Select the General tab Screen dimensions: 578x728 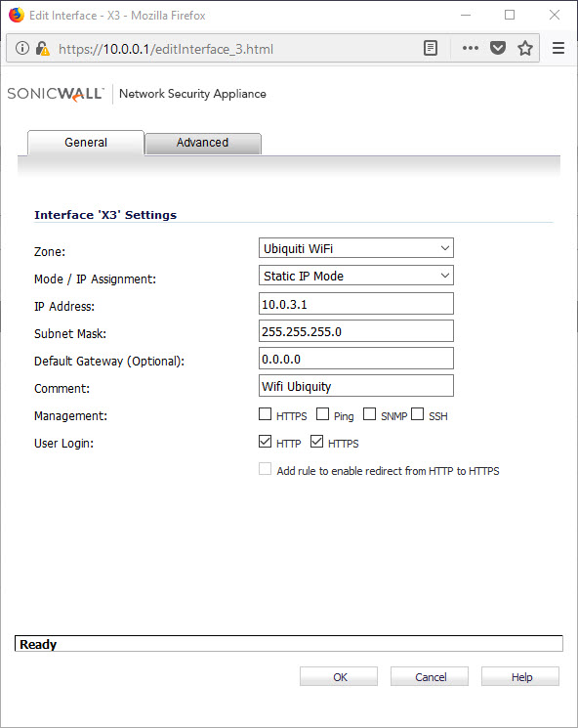[86, 143]
